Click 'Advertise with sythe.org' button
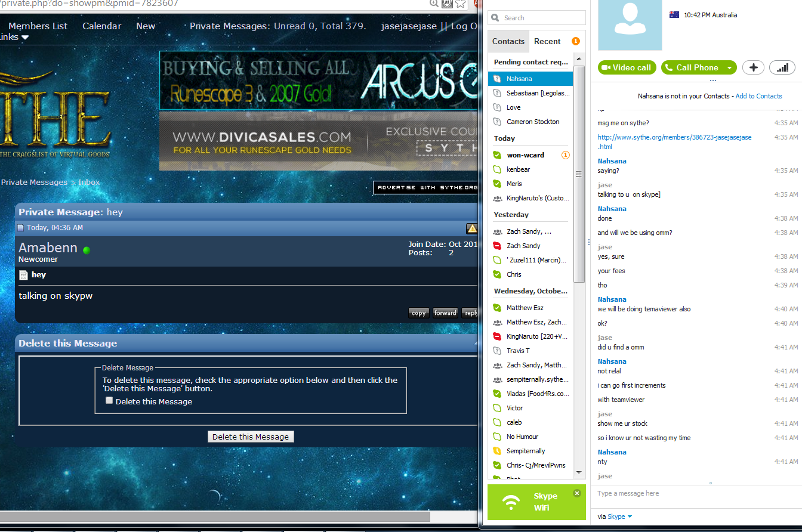 pos(426,187)
